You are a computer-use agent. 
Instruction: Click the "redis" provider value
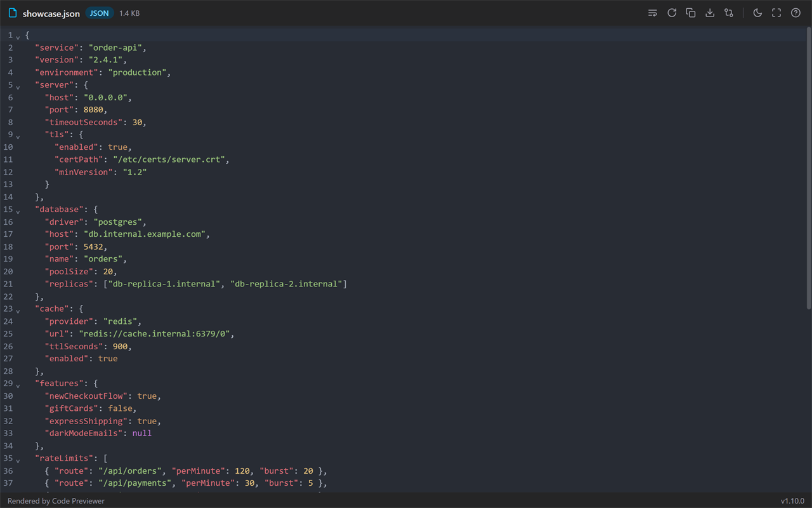(x=120, y=321)
